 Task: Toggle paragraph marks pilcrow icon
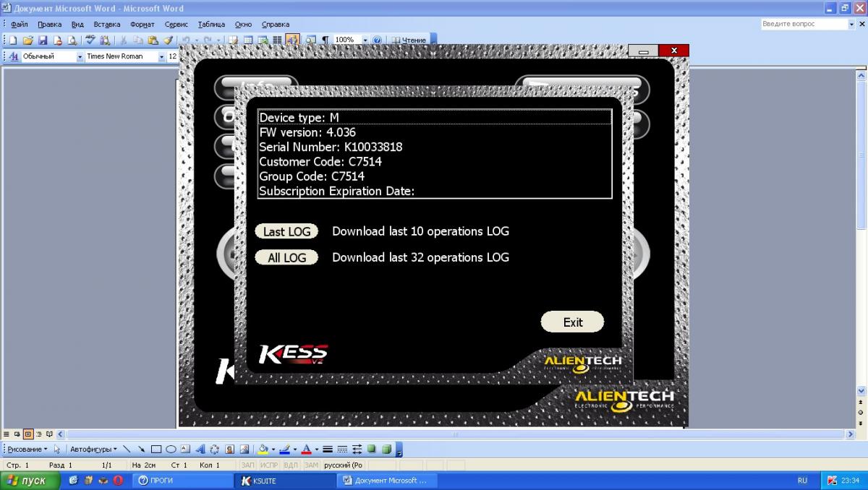[x=325, y=40]
